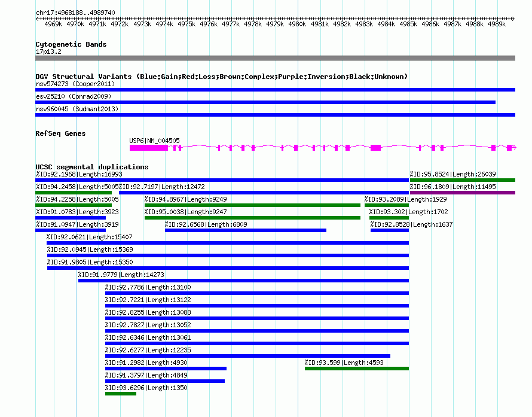Screen dimensions: 532x417
Task: Click the 4978k ruler position label
Action: [x=253, y=24]
